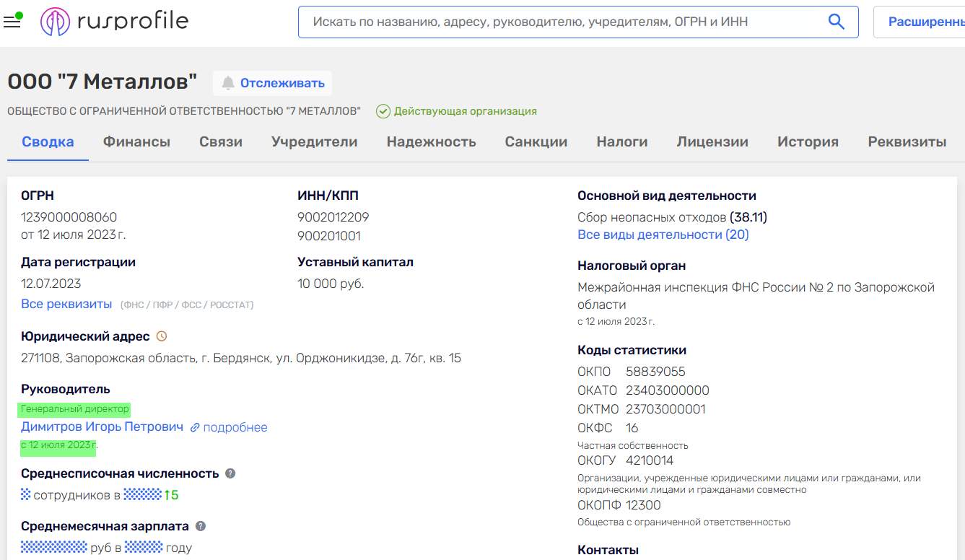Click the help icon next to Среднемесячная зарплата
This screenshot has height=560, width=965.
click(x=201, y=526)
